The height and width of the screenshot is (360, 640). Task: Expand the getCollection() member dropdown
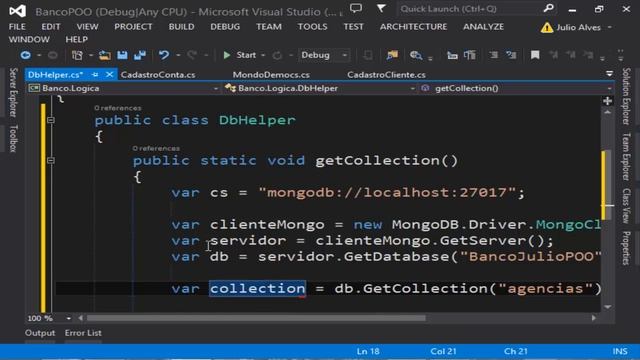click(609, 89)
